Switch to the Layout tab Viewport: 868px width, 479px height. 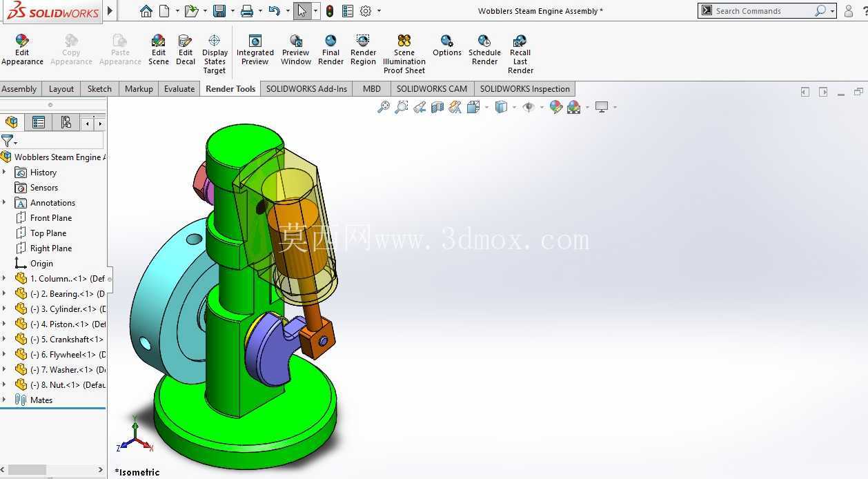(x=61, y=89)
